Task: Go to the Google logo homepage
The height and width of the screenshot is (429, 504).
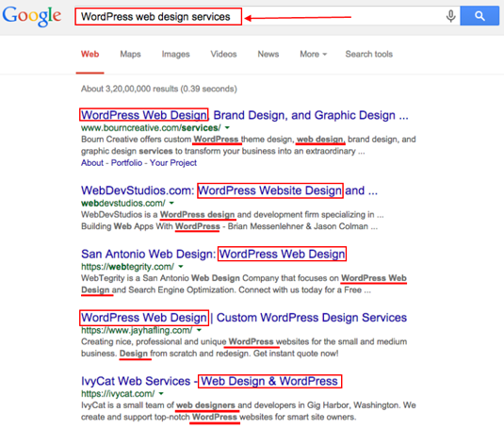Action: tap(32, 16)
